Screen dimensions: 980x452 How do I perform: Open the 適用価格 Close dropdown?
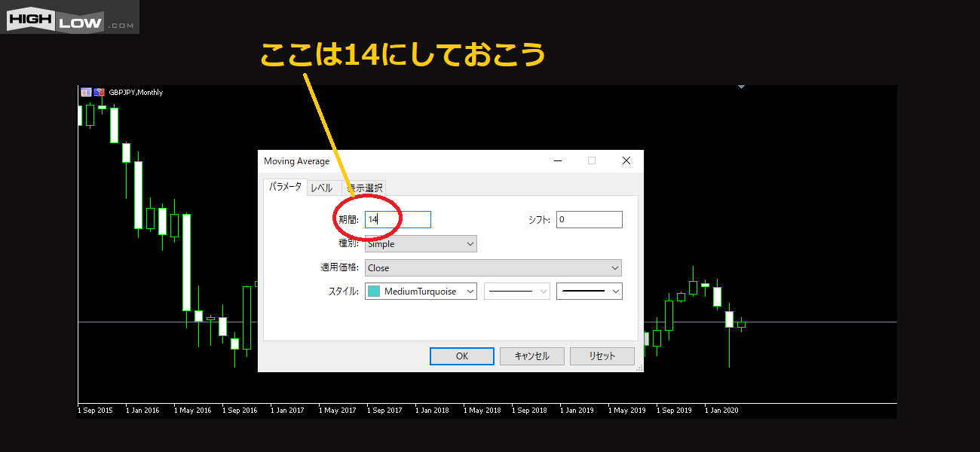pyautogui.click(x=493, y=268)
